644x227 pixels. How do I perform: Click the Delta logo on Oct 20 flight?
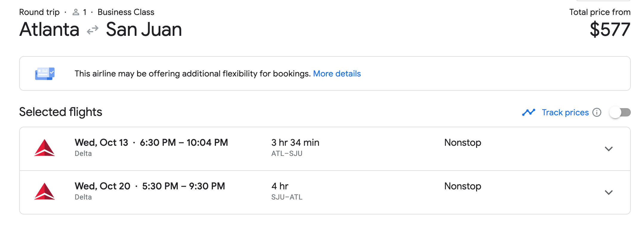click(x=45, y=191)
